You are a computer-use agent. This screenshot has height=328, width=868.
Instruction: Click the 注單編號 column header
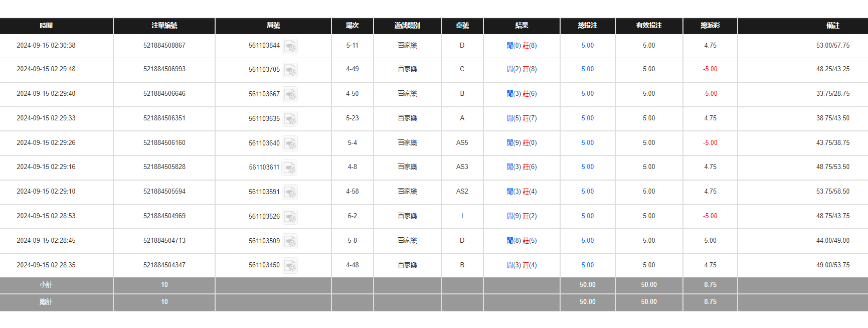point(164,26)
